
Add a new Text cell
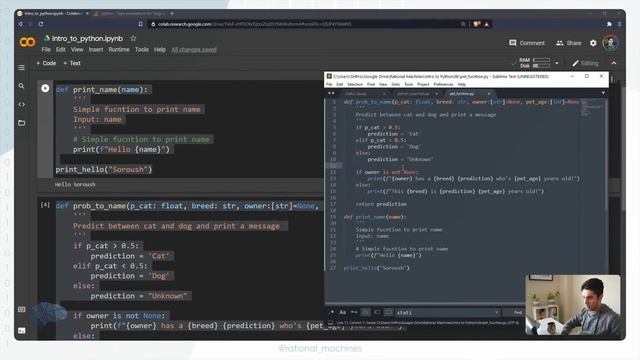coord(72,63)
